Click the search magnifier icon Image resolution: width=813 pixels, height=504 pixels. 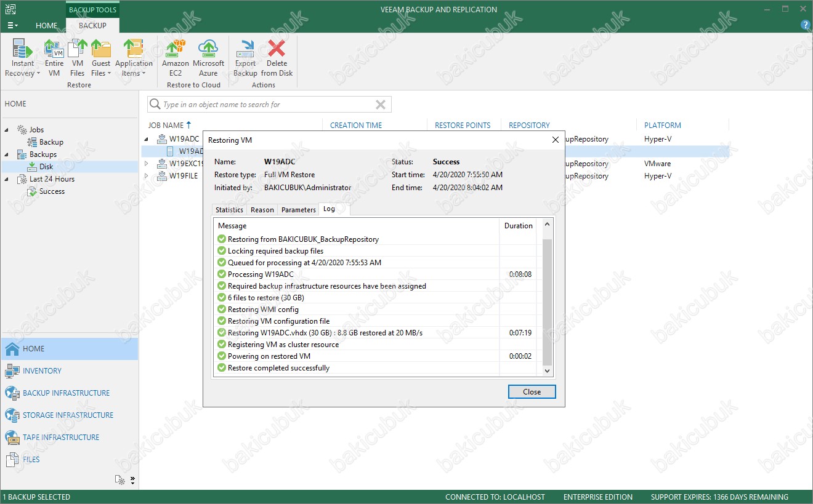[155, 105]
